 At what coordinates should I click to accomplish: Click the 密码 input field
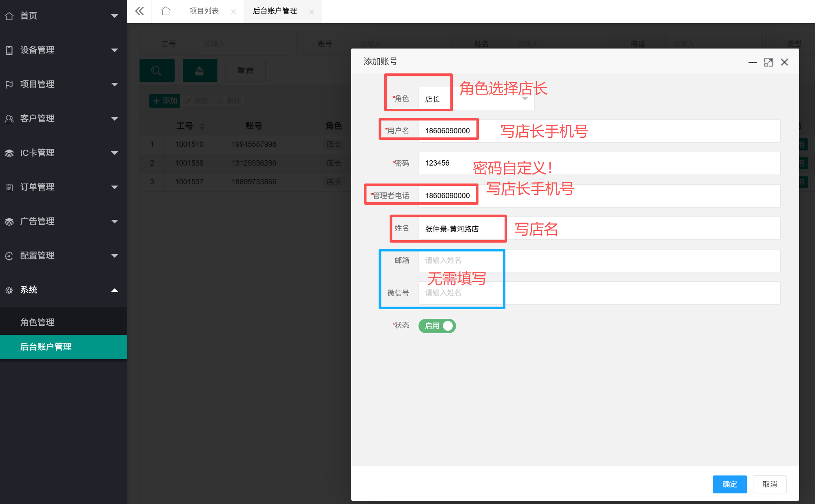tap(599, 163)
